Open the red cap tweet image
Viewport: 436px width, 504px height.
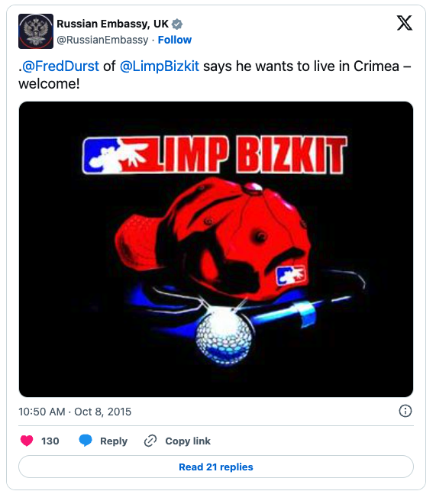point(216,250)
